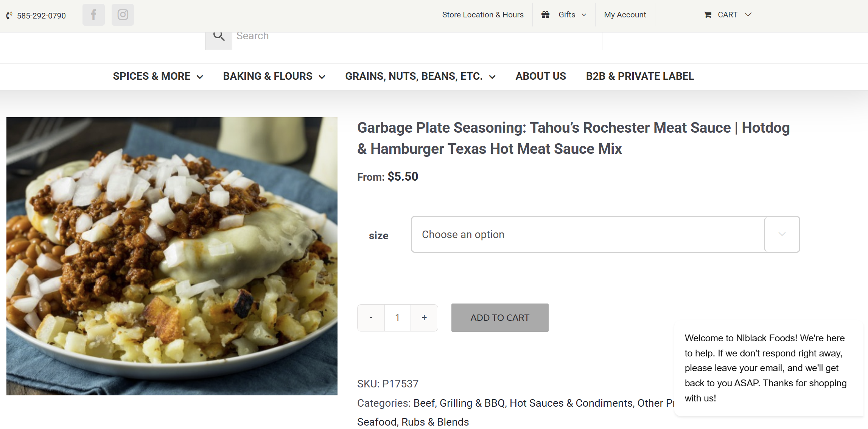Image resolution: width=868 pixels, height=429 pixels.
Task: Open the Gifts dropdown arrow
Action: pos(584,15)
